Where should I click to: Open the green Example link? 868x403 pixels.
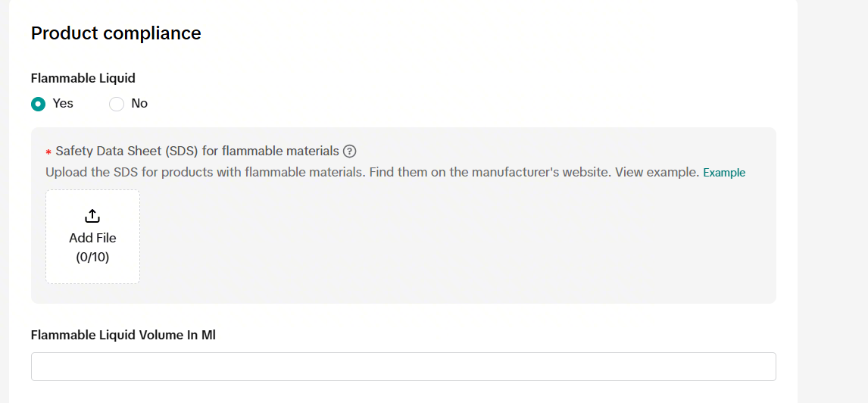coord(724,173)
